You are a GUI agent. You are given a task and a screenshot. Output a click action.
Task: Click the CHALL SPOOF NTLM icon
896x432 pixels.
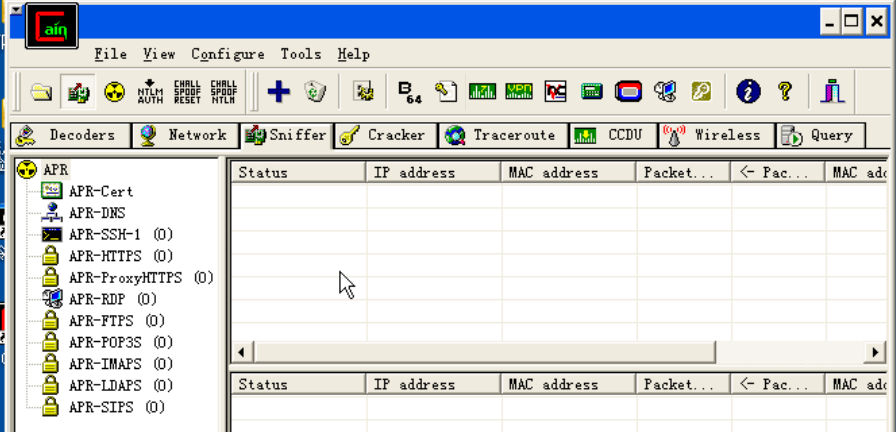click(223, 91)
